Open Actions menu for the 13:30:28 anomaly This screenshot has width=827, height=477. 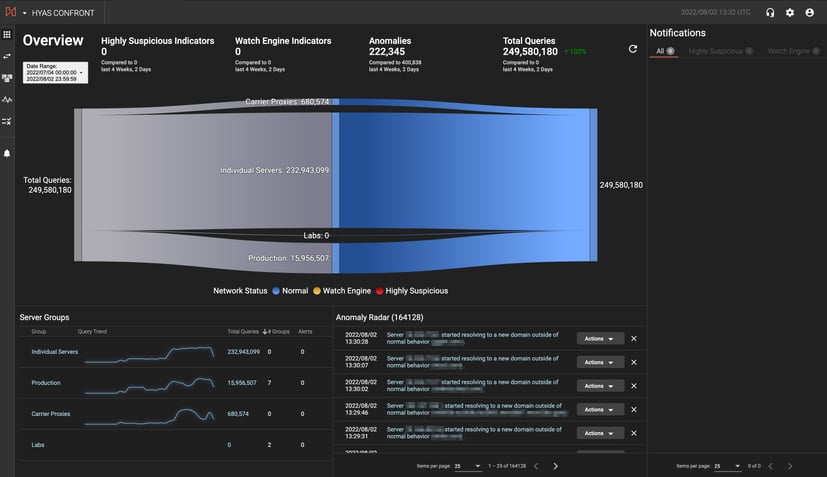click(x=600, y=339)
